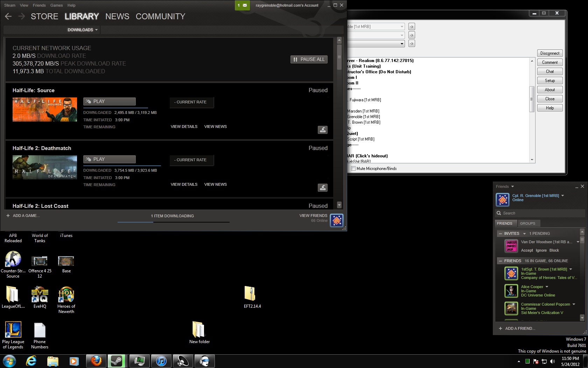Open Cpl. R. Grenoble status dropdown arrow
The width and height of the screenshot is (588, 368).
(x=562, y=196)
